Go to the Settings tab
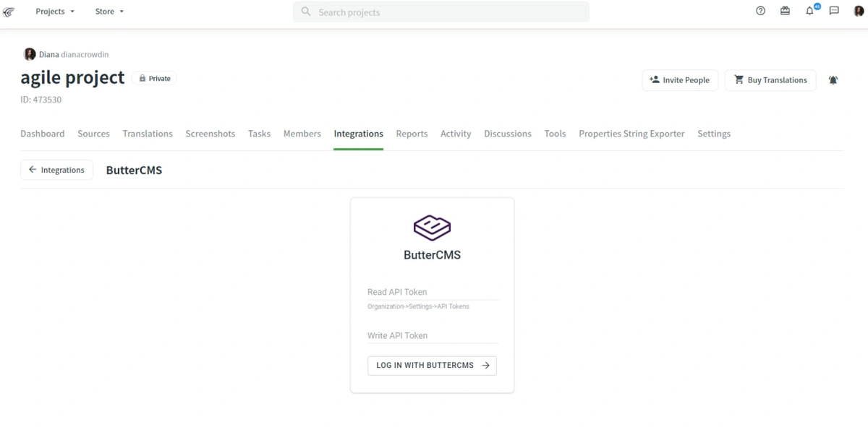868x427 pixels. point(713,134)
